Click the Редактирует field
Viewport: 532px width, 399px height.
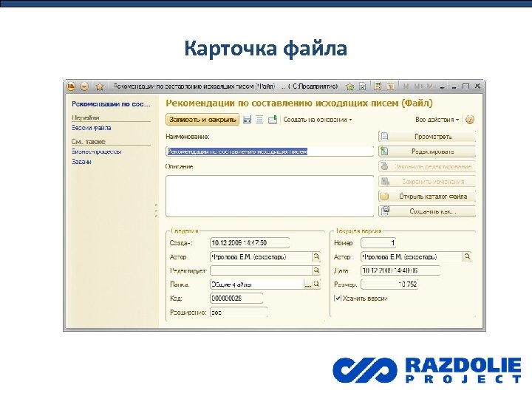pos(261,270)
